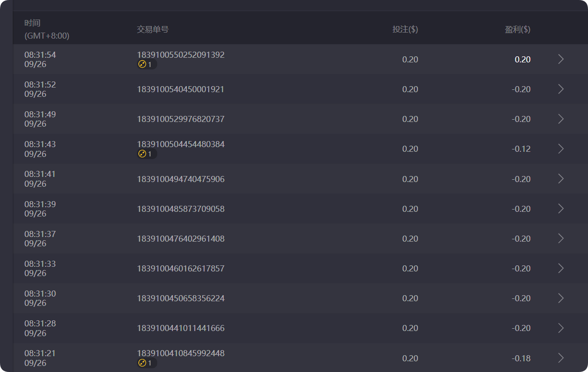The height and width of the screenshot is (372, 588).
Task: Open details chevron for the 08:31:37 record
Action: click(561, 238)
